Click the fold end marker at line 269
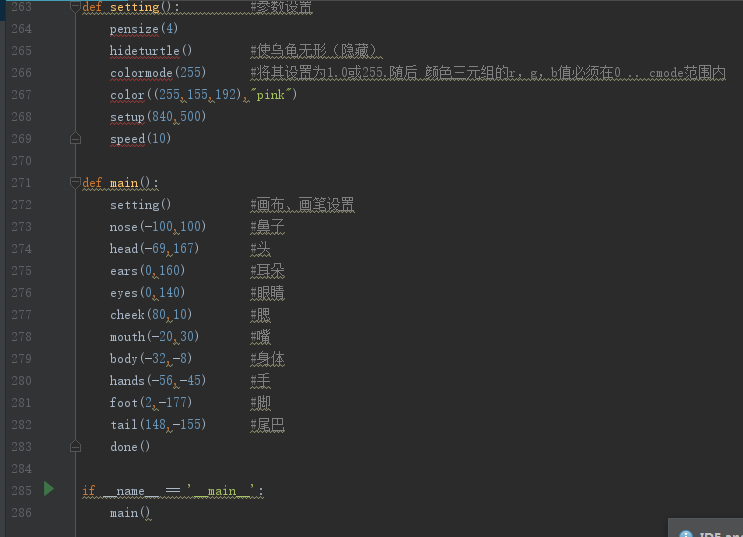The image size is (743, 537). [75, 138]
